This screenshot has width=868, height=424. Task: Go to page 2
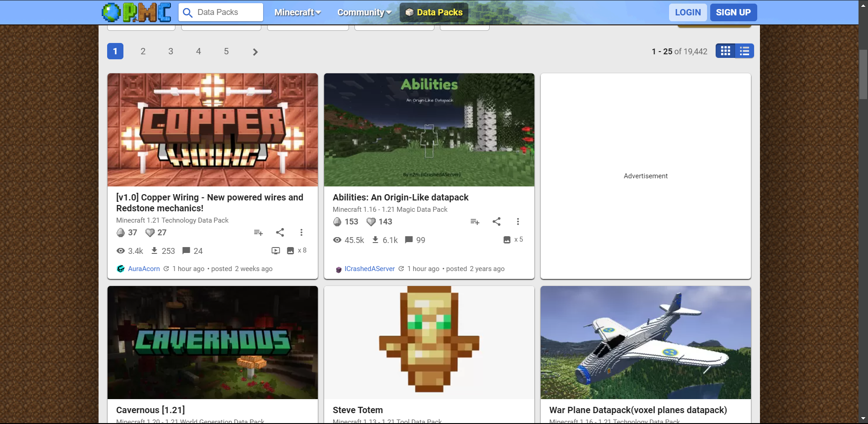pyautogui.click(x=143, y=51)
